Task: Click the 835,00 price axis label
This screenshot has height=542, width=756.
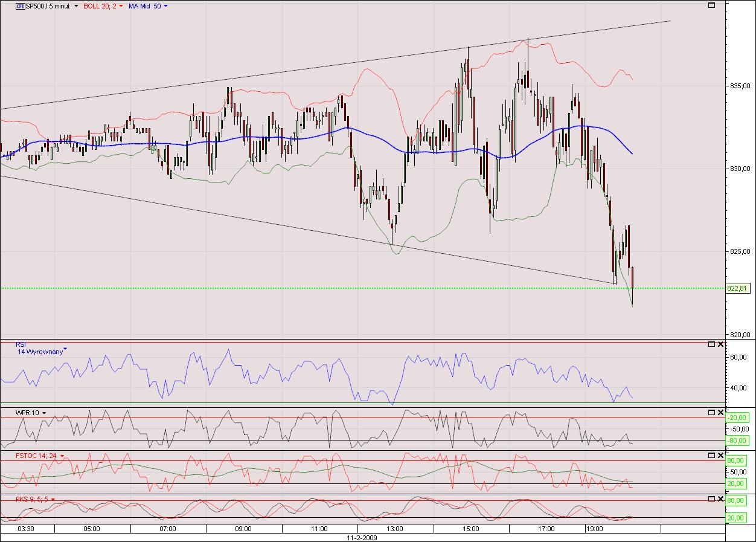Action: [740, 86]
